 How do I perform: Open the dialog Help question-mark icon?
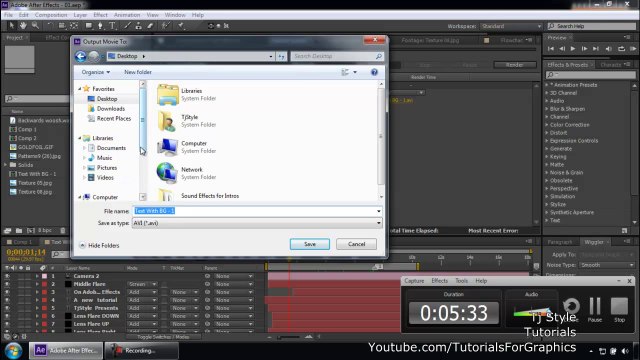[374, 72]
